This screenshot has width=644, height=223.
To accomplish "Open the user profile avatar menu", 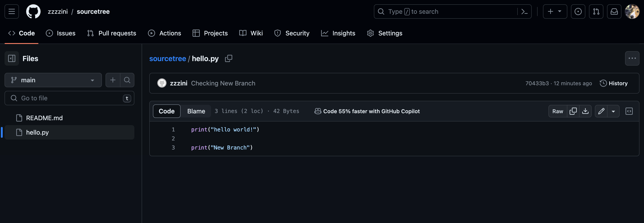I will [x=632, y=11].
